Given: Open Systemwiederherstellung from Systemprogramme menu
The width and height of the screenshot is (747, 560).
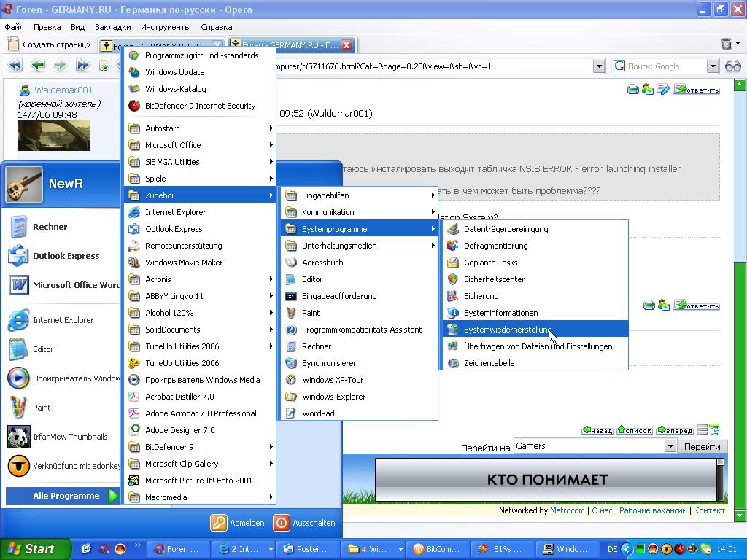Looking at the screenshot, I should pyautogui.click(x=535, y=329).
